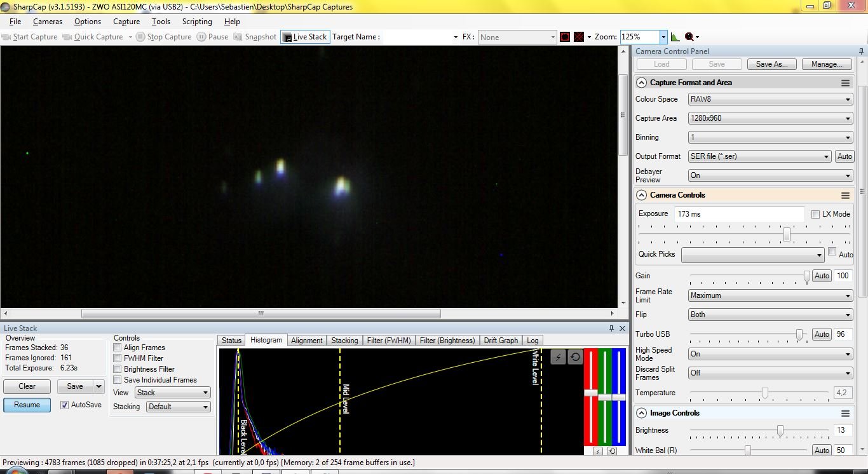
Task: Click the Brightness slider handle
Action: click(x=780, y=431)
